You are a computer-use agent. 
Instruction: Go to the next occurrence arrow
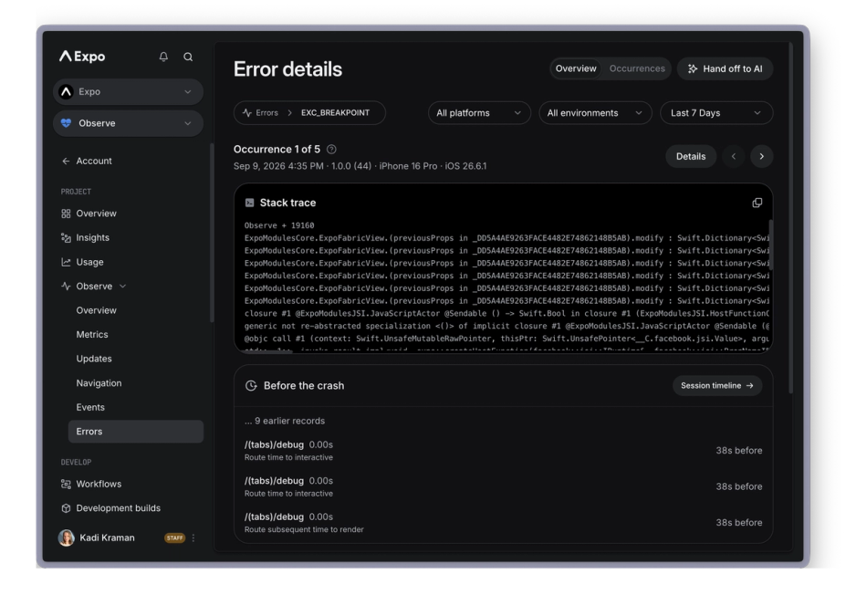(x=761, y=156)
